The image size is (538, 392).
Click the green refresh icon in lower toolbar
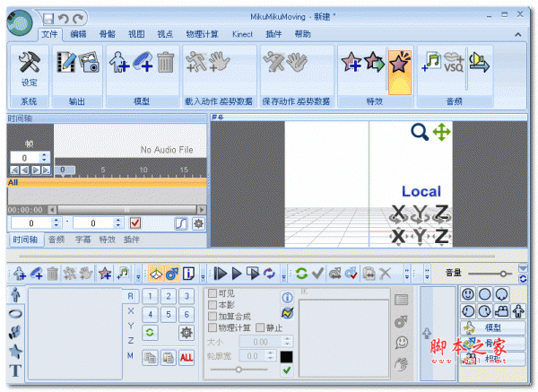(x=301, y=274)
